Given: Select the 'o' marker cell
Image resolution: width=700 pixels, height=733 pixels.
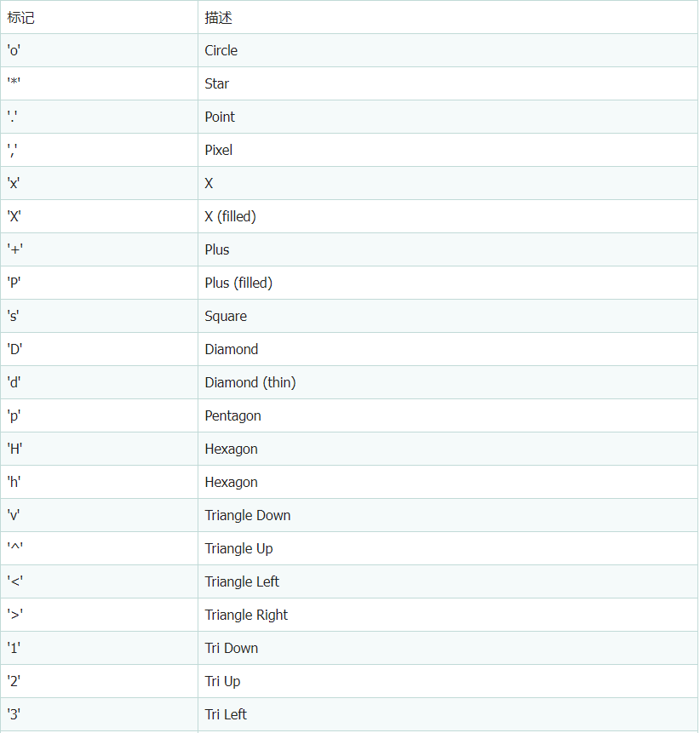Looking at the screenshot, I should pyautogui.click(x=99, y=50).
